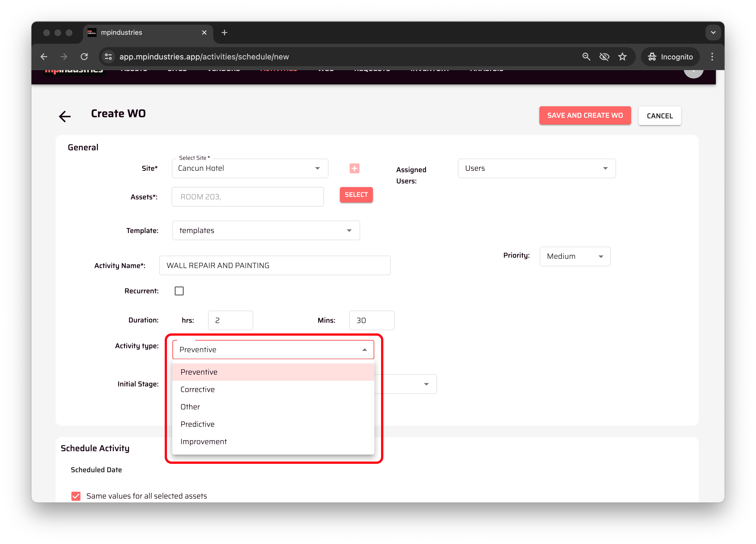The height and width of the screenshot is (544, 756).
Task: Click the CANCEL button
Action: (659, 116)
